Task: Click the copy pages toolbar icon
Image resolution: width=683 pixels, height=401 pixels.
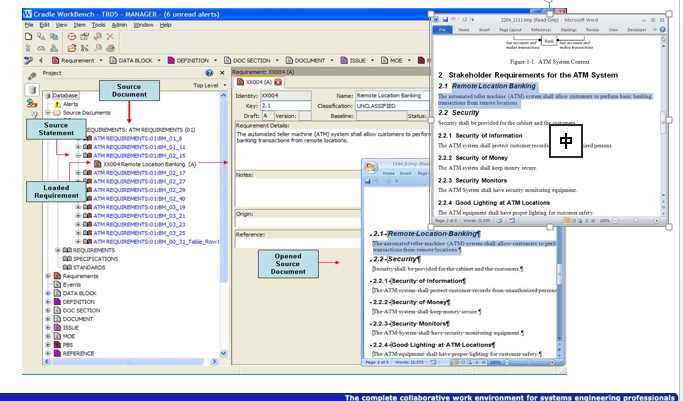Action: [x=54, y=37]
